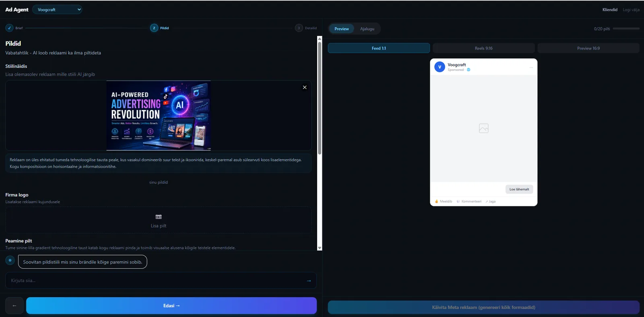Click the camera icon to add logo
This screenshot has height=317, width=644.
click(x=159, y=217)
